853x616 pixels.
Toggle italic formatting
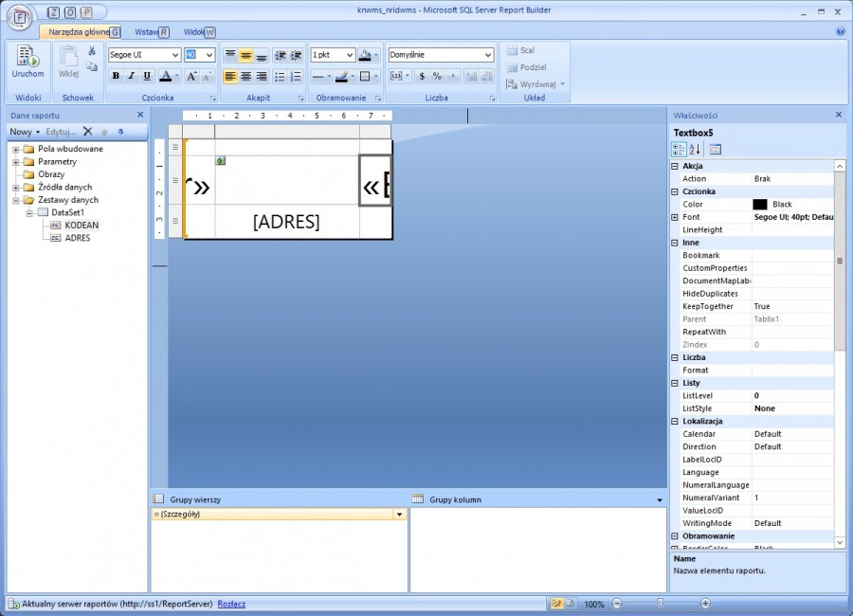tap(131, 76)
